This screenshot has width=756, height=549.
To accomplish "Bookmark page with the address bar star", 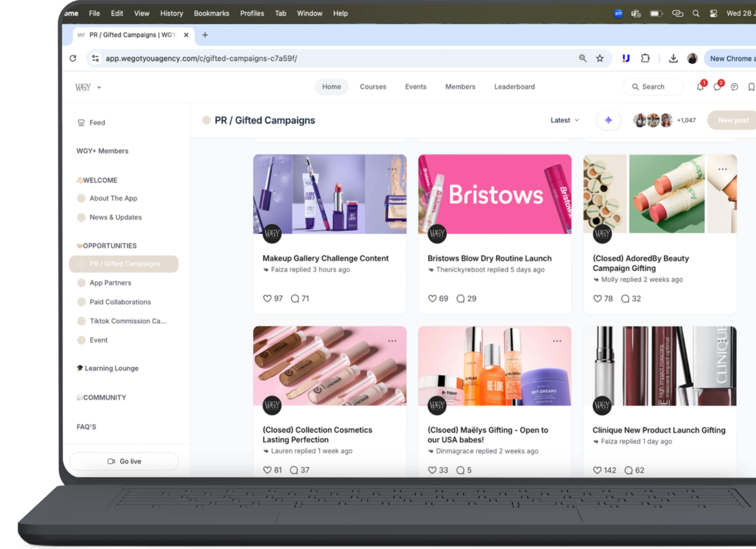I will coord(600,59).
